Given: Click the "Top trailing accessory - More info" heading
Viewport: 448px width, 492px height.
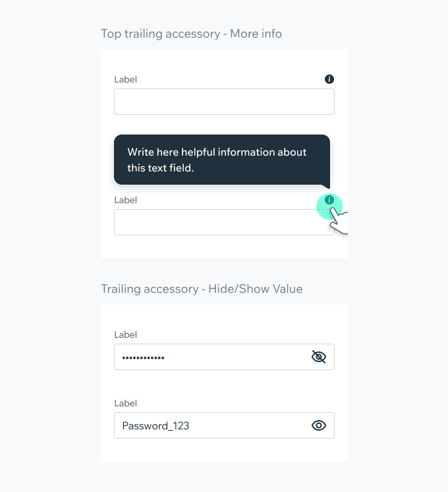Looking at the screenshot, I should pos(191,34).
